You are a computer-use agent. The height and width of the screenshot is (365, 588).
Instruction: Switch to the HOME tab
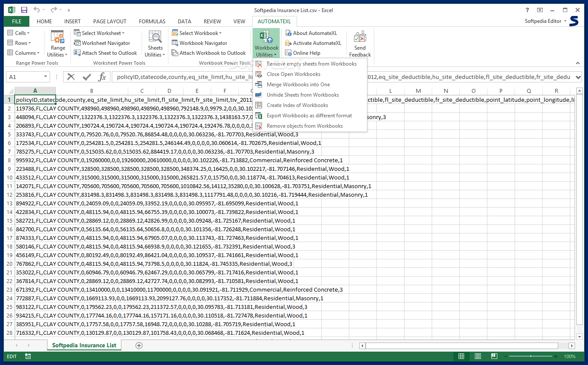[x=44, y=22]
